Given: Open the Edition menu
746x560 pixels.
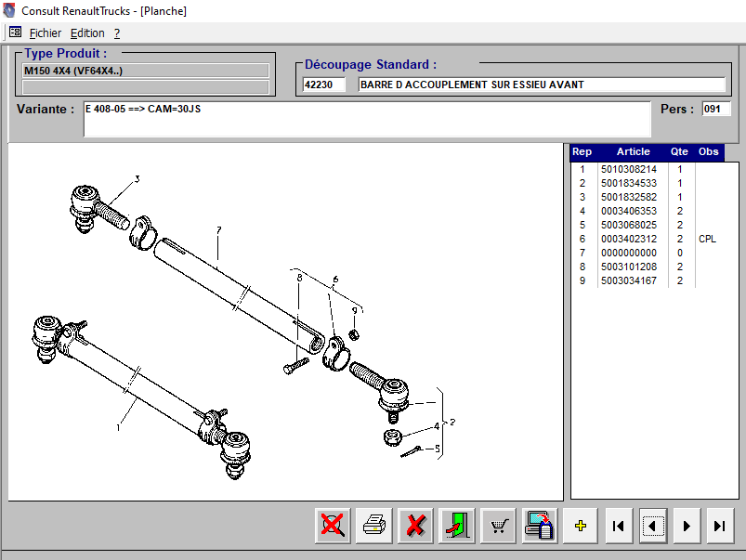Looking at the screenshot, I should click(x=87, y=33).
